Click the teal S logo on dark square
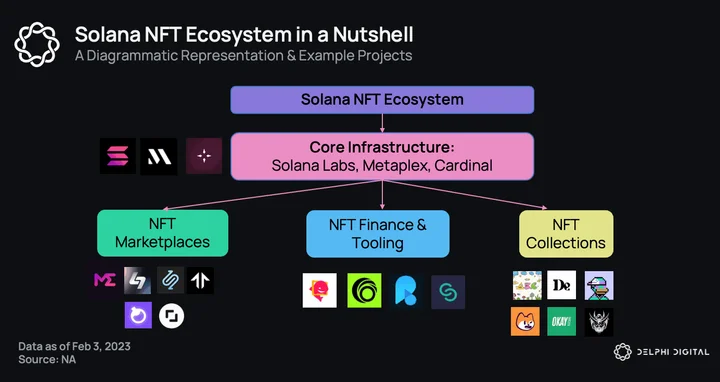Viewport: 720px width, 382px height. [x=448, y=292]
